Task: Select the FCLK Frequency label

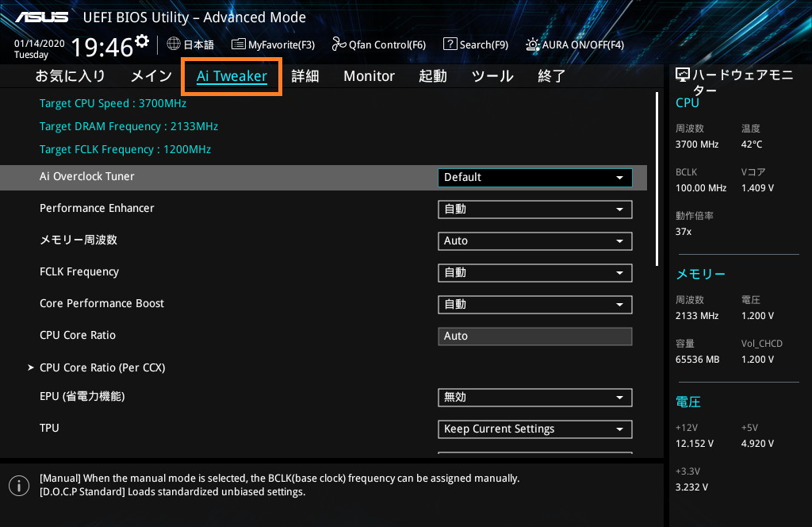Action: pyautogui.click(x=79, y=271)
